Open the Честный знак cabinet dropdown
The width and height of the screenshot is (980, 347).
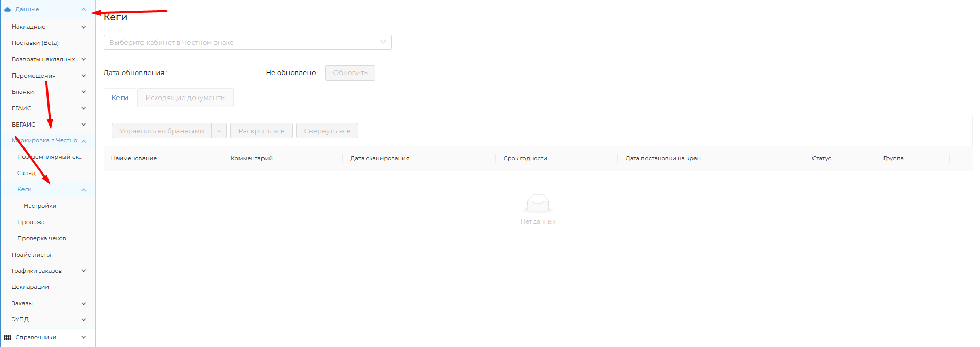(x=247, y=42)
